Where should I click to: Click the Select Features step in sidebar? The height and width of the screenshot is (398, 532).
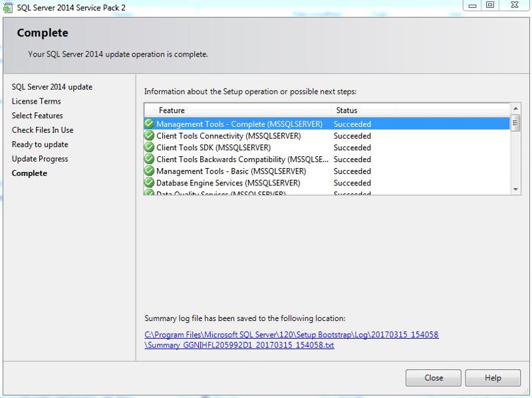click(37, 115)
